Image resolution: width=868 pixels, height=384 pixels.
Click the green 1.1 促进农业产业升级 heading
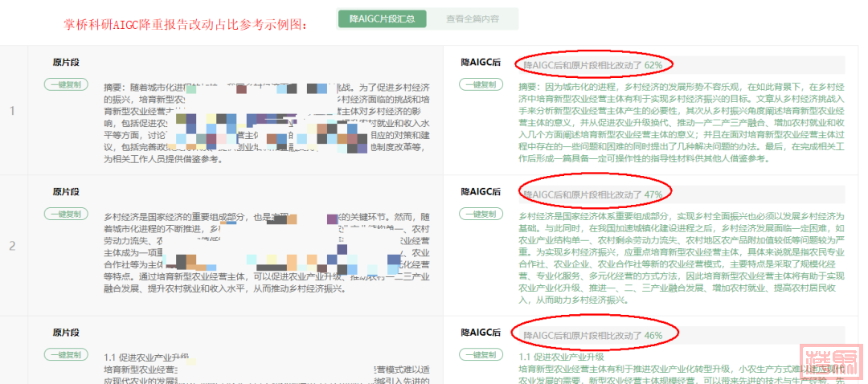561,357
